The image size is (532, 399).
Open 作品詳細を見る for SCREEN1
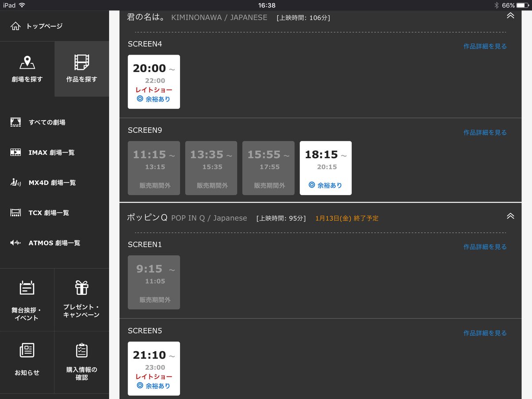pyautogui.click(x=485, y=247)
